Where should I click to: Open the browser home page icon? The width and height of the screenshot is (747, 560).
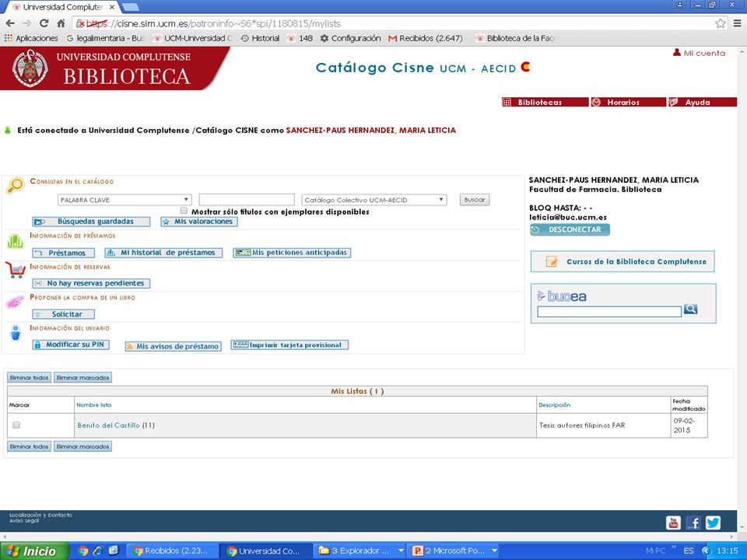(61, 23)
